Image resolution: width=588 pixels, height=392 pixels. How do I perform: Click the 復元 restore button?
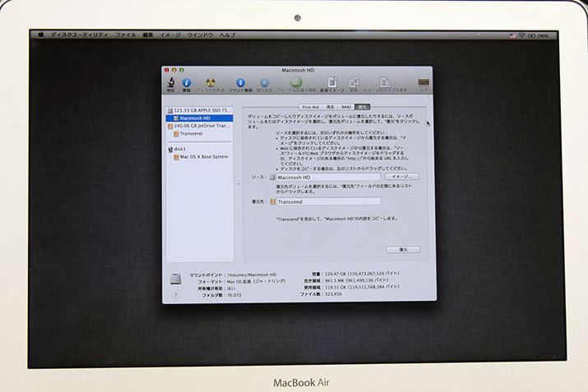click(403, 249)
